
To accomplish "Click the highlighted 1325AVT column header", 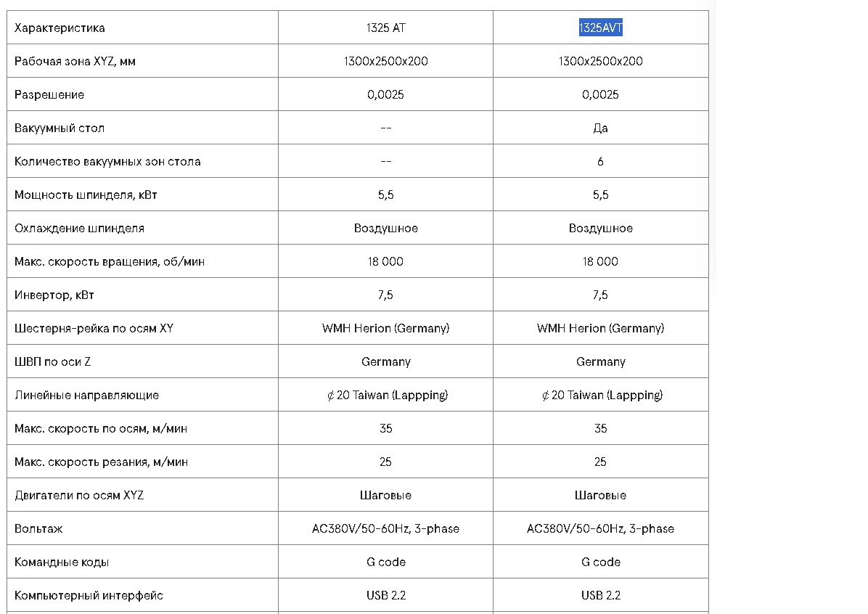I will (600, 28).
